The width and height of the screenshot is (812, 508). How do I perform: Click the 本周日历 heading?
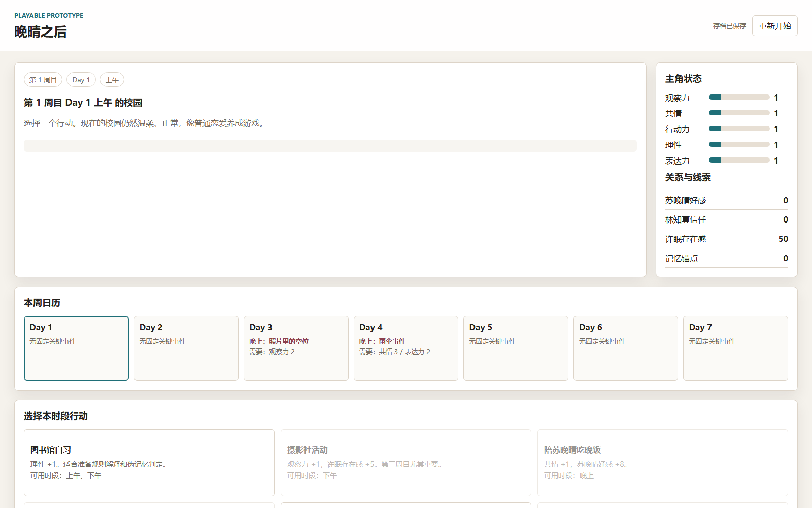coord(42,303)
